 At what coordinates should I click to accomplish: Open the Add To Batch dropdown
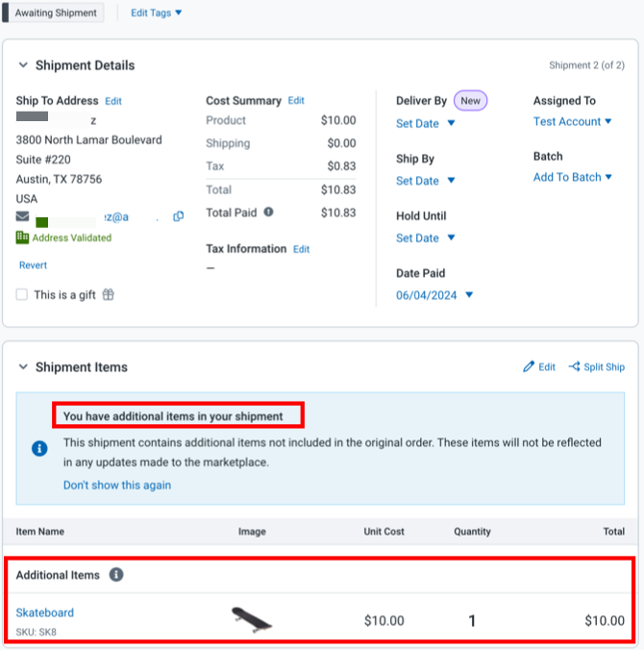572,177
